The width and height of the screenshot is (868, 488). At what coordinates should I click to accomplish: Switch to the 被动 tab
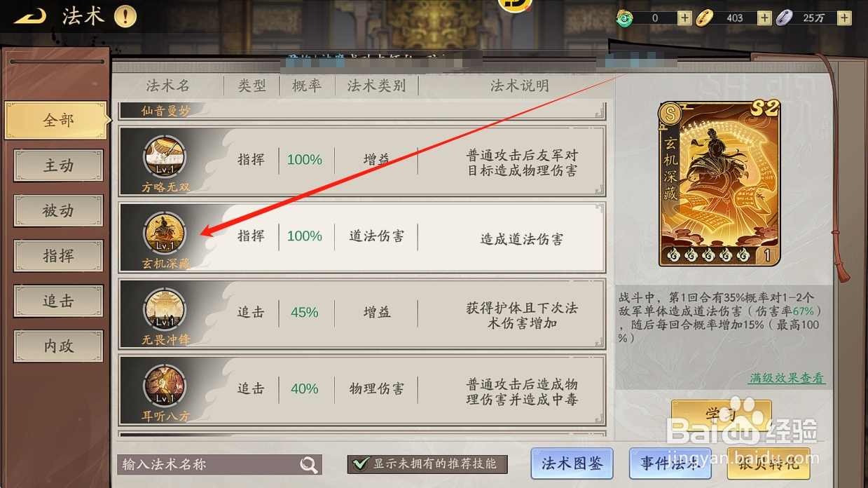[58, 210]
